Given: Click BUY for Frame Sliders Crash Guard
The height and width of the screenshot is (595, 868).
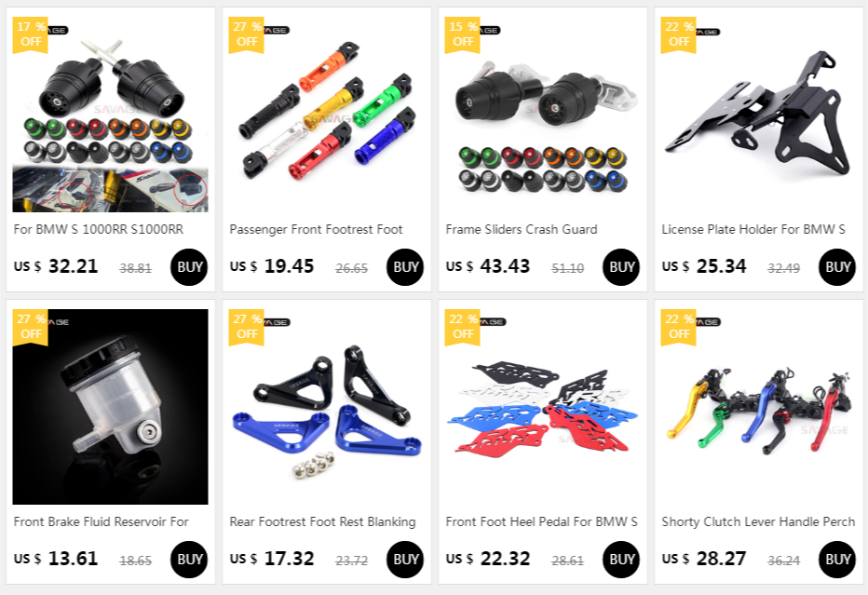Looking at the screenshot, I should pyautogui.click(x=620, y=267).
